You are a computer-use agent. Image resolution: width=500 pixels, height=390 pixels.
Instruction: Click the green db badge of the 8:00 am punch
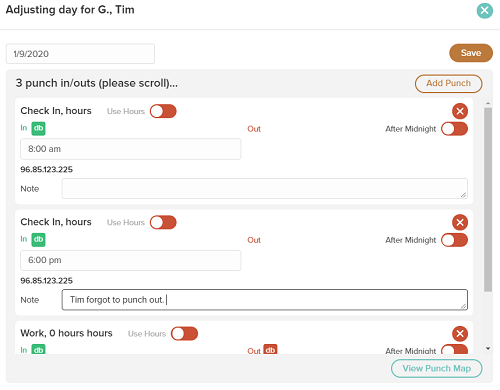click(38, 128)
